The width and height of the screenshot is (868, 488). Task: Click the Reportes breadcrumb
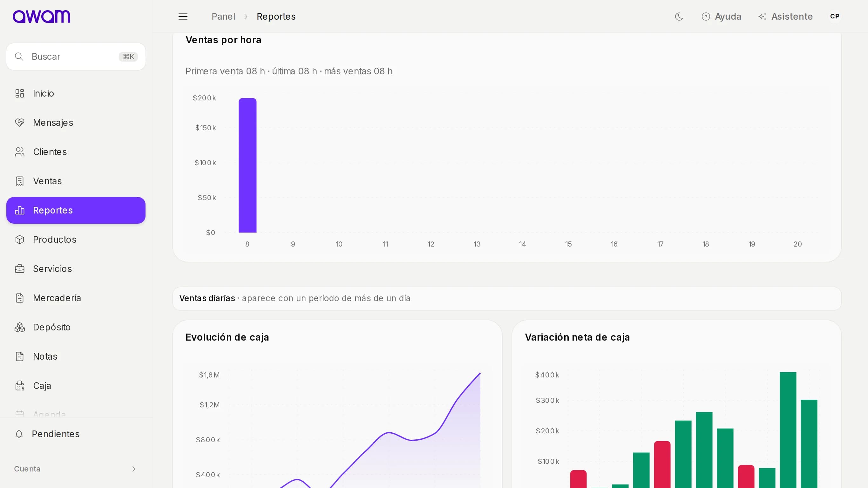point(276,17)
